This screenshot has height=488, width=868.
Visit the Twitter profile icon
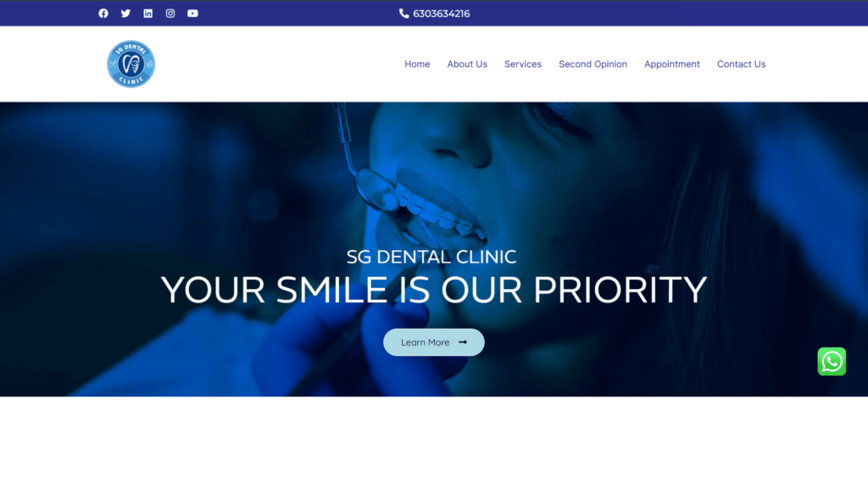click(x=125, y=14)
